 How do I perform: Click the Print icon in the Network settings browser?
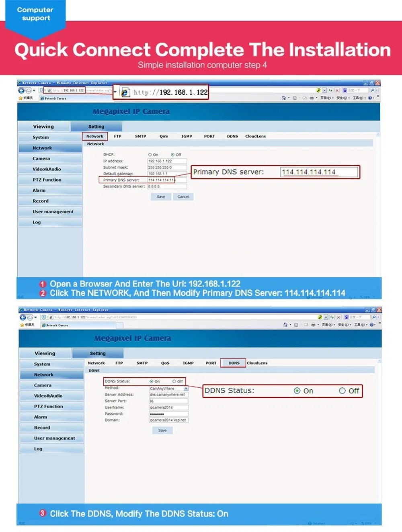[x=311, y=98]
